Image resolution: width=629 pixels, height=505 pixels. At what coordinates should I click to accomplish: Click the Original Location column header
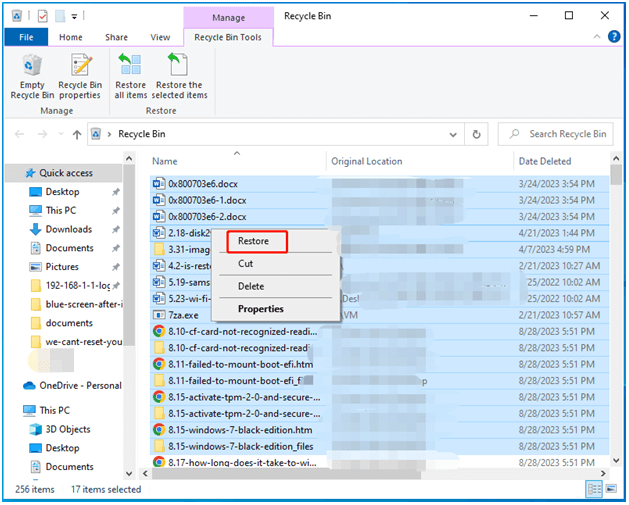click(x=367, y=162)
